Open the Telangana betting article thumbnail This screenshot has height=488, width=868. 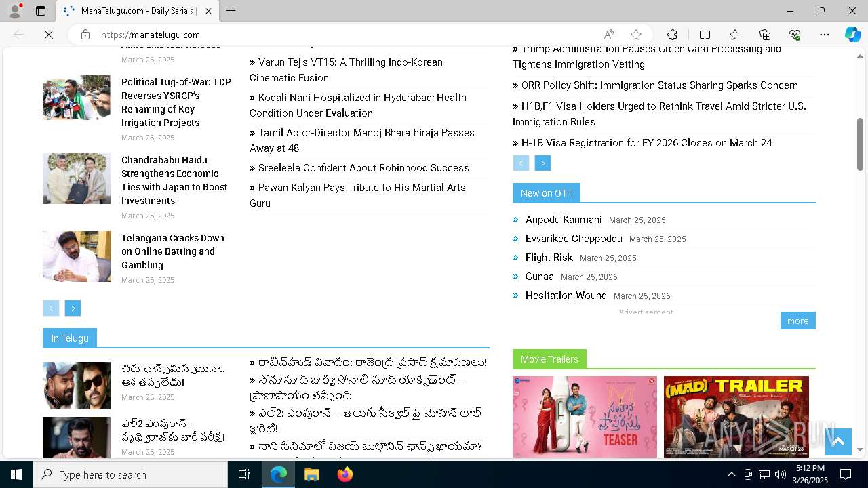click(77, 256)
